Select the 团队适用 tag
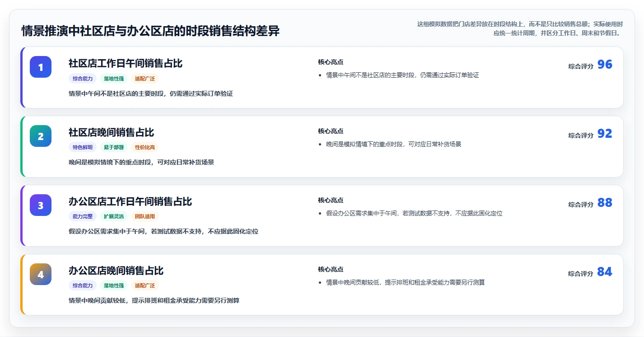 click(x=145, y=216)
